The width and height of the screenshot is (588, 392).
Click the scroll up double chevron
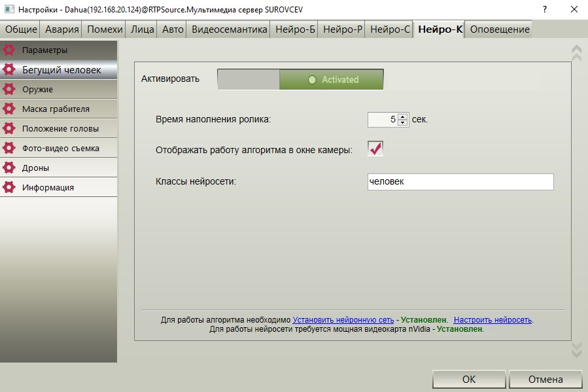(x=576, y=53)
